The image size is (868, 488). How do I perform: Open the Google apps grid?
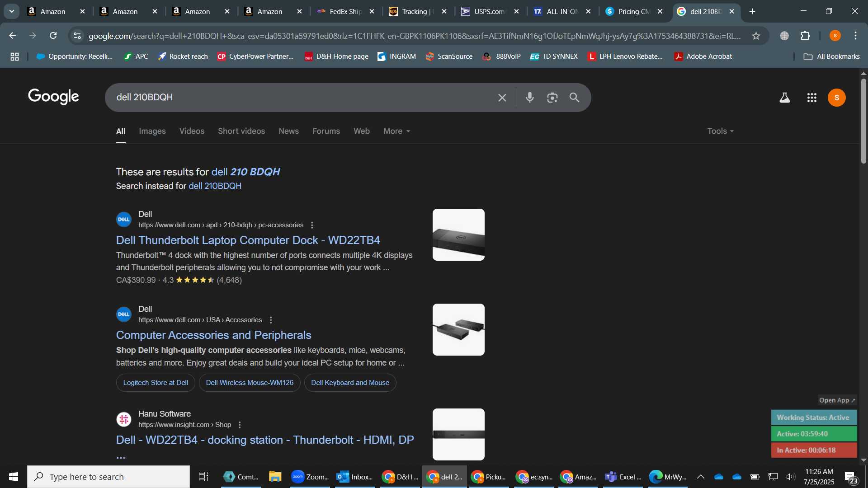point(812,98)
